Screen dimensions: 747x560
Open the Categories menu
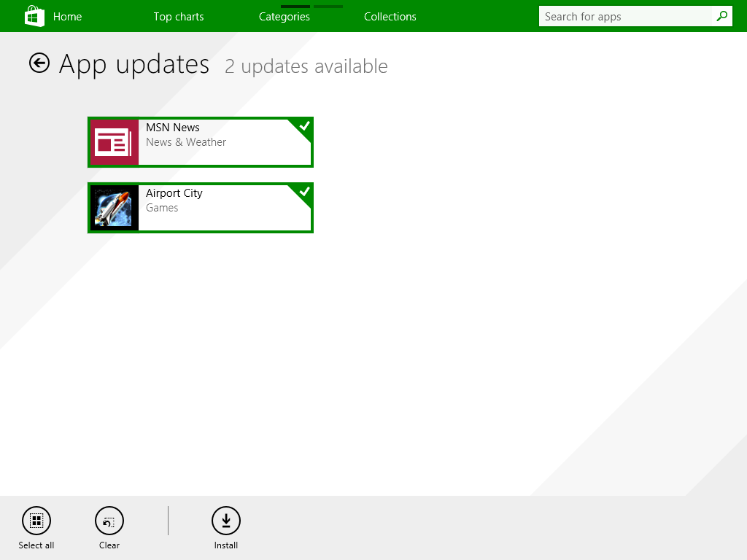[x=285, y=17]
